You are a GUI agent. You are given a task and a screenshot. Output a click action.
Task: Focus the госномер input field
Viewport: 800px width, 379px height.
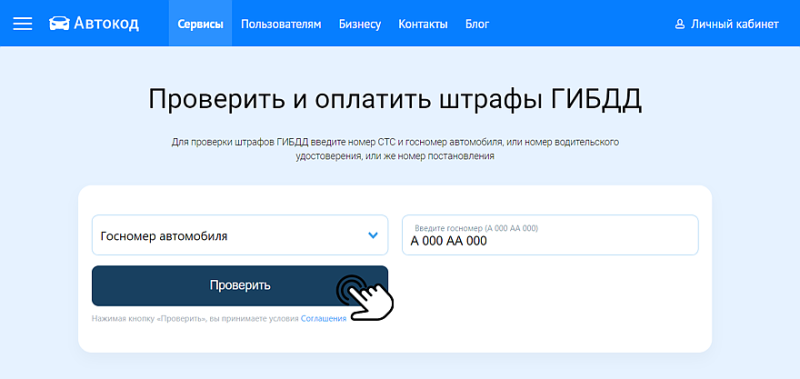[550, 235]
